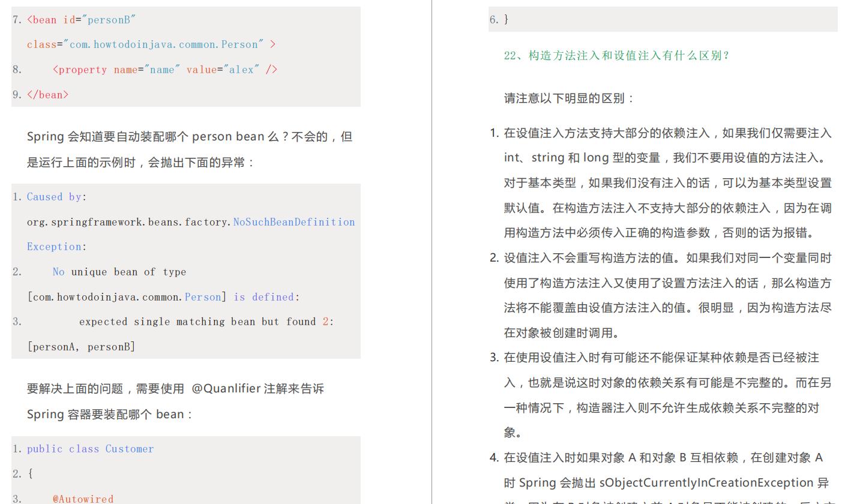Click list item 4 '在设值注入时如果对象 A 和对象 B 互相依赖'
Screen dimensions: 845x504
pyautogui.click(x=664, y=458)
